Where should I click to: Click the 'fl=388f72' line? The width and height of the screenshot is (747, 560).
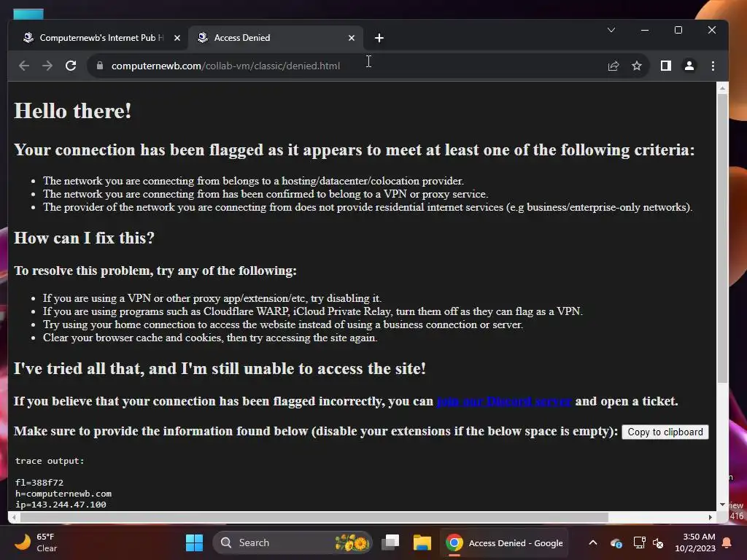[x=39, y=483]
